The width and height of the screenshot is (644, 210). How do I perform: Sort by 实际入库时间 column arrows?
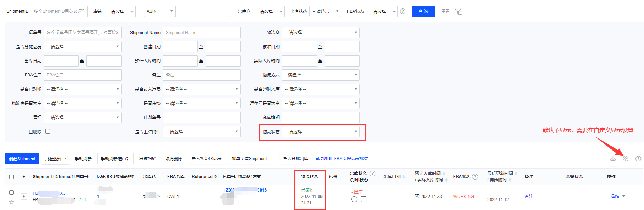pyautogui.click(x=446, y=180)
